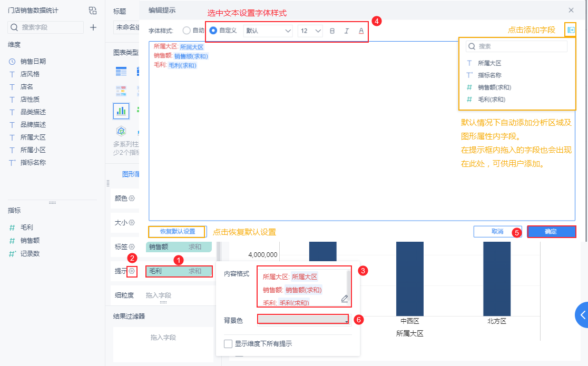
Task: Click the 确定 button
Action: point(551,231)
